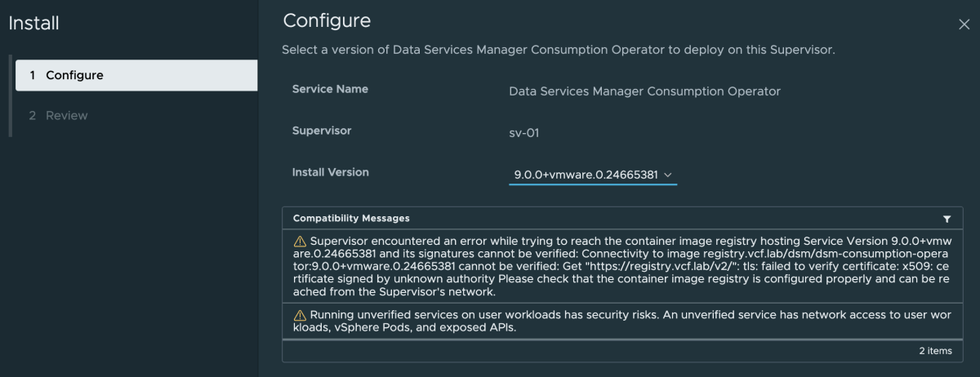Screen dimensions: 980x377
Task: Open the Compatibility Messages column filter
Action: click(947, 219)
